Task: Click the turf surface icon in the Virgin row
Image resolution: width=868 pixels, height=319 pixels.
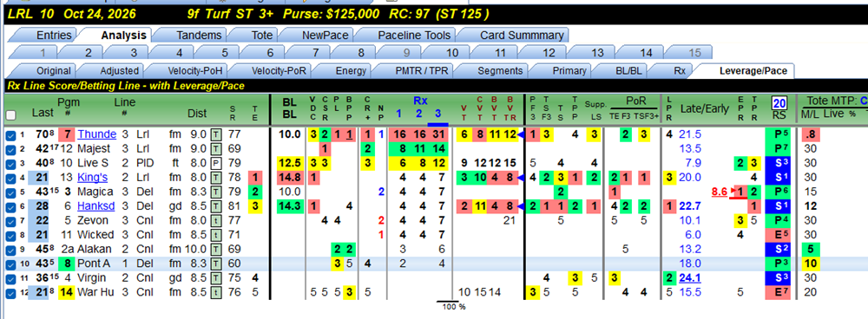Action: pos(217,278)
